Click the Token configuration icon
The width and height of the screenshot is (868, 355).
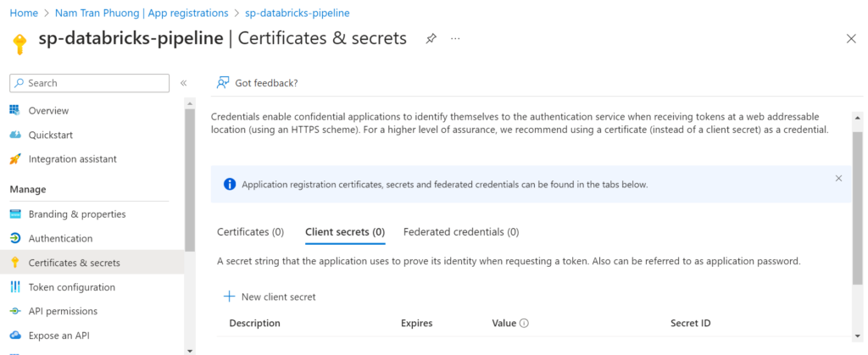(x=14, y=287)
